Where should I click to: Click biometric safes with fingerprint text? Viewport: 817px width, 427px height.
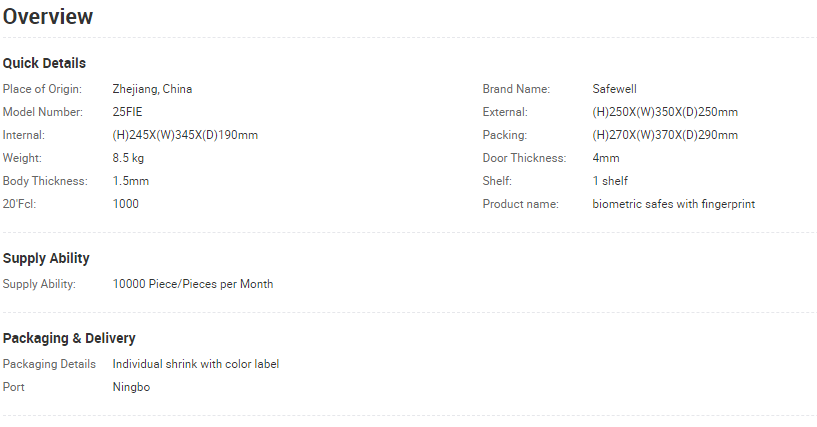(x=674, y=204)
